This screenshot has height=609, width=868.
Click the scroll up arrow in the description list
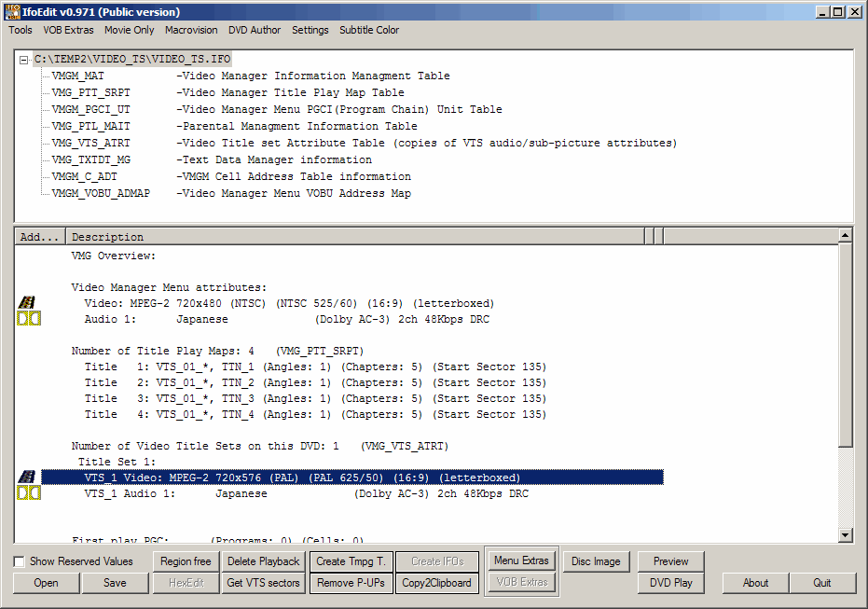click(845, 236)
